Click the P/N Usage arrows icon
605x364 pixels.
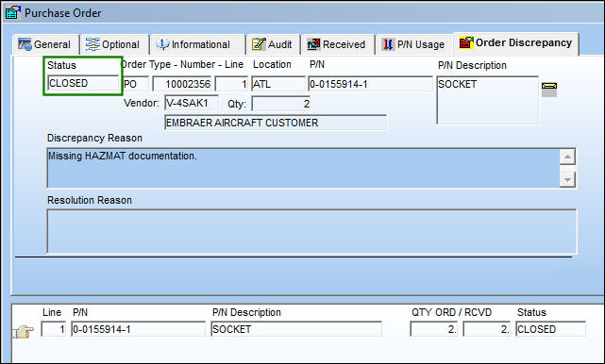pyautogui.click(x=387, y=44)
